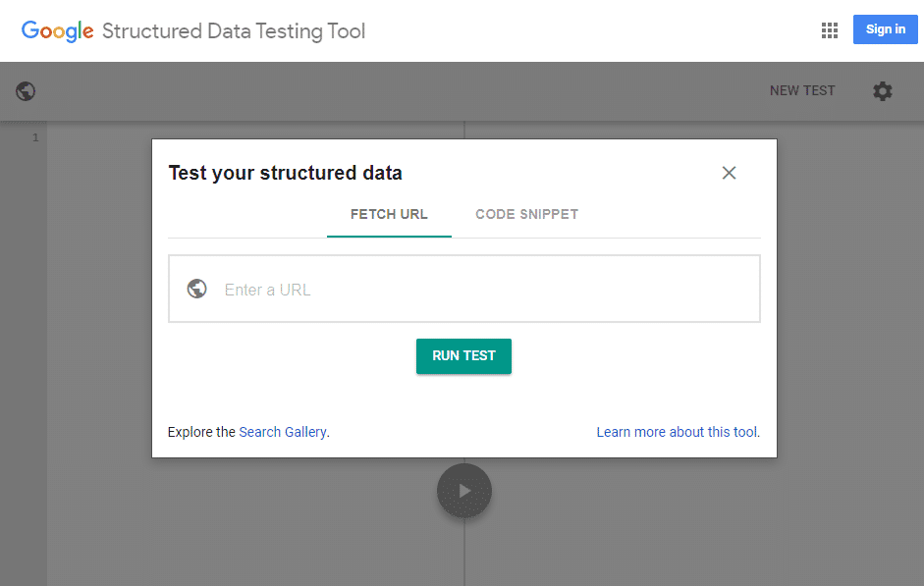Click the blue Sign in button
Viewport: 924px width, 586px height.
[885, 28]
